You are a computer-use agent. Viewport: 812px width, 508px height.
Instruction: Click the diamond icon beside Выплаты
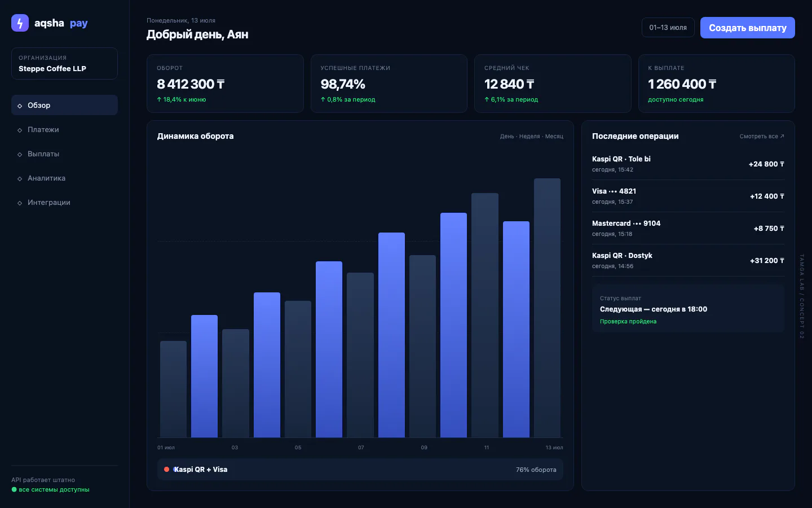(20, 155)
